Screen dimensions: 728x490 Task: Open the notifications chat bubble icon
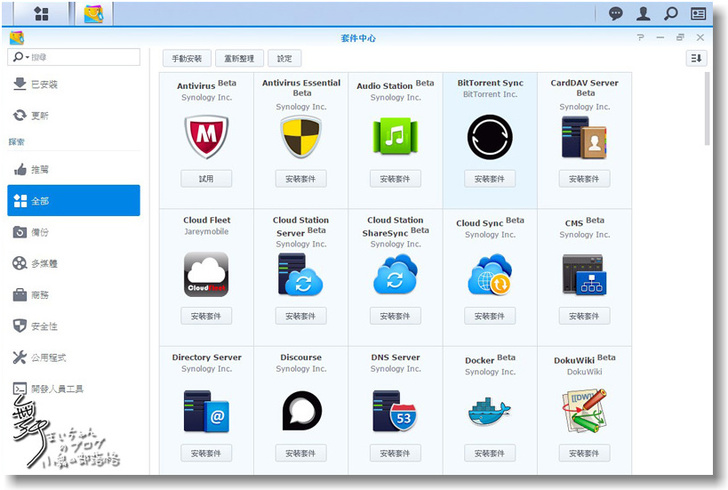616,14
